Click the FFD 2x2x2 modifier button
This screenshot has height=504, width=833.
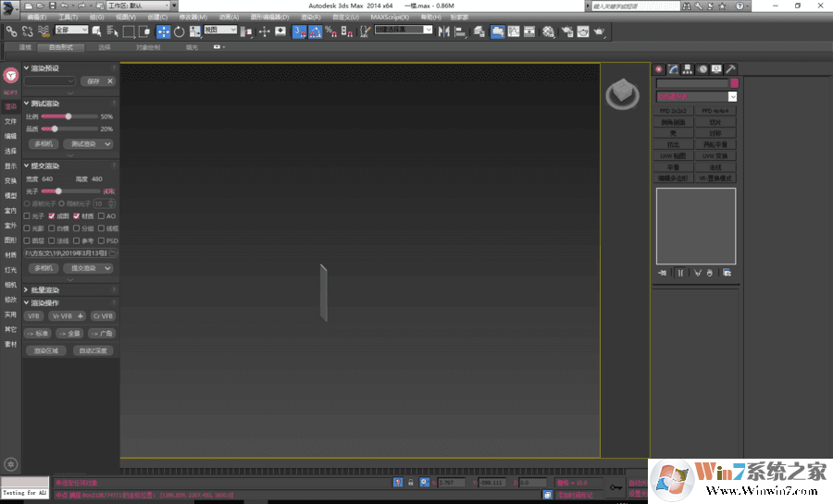tap(673, 111)
